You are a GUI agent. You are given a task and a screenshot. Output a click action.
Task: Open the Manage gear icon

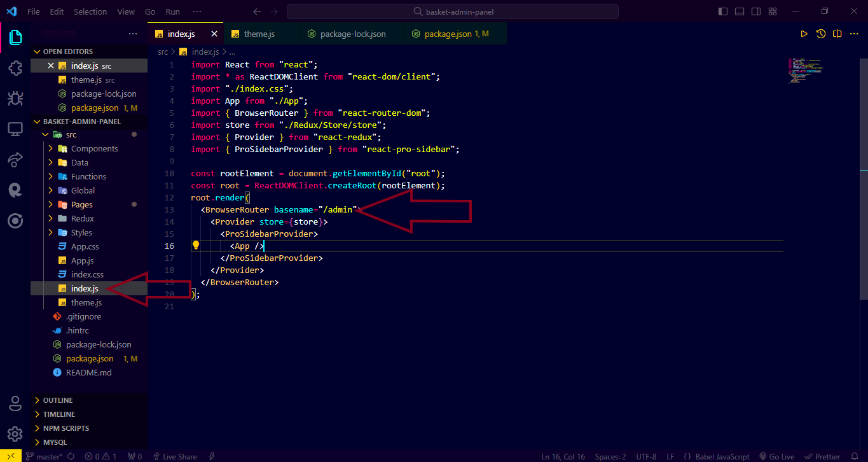click(x=15, y=434)
